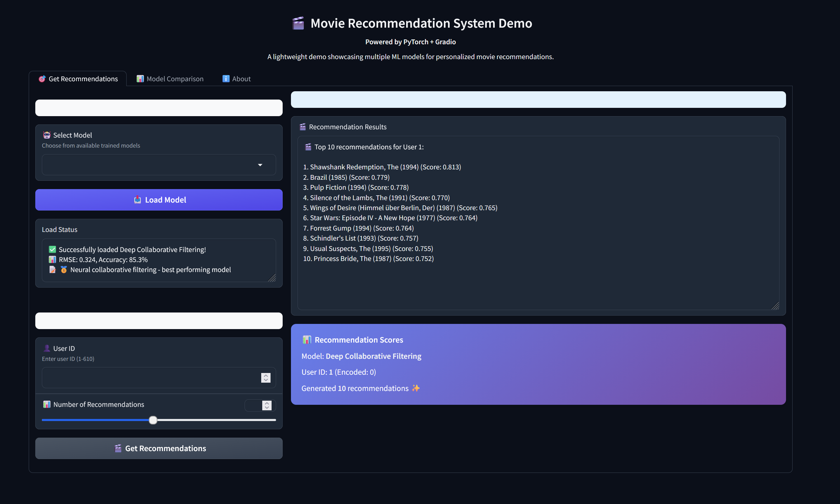
Task: Click the chart icon beside Number of Recommendations
Action: [47, 404]
